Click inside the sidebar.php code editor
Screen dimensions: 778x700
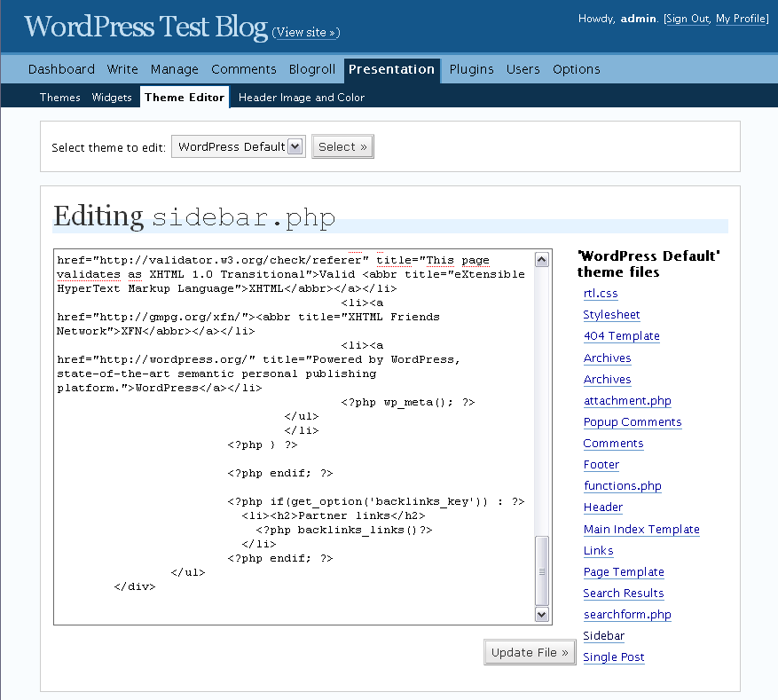coord(295,437)
